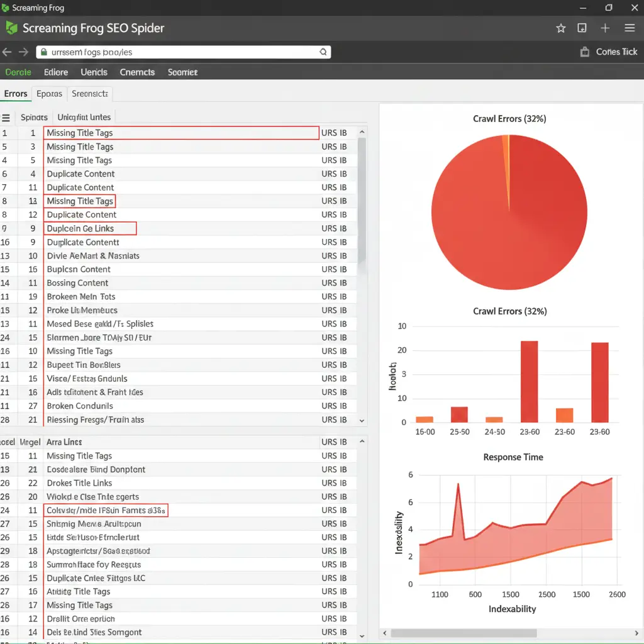The image size is (644, 644).
Task: Switch to the Errors tab
Action: tap(16, 94)
